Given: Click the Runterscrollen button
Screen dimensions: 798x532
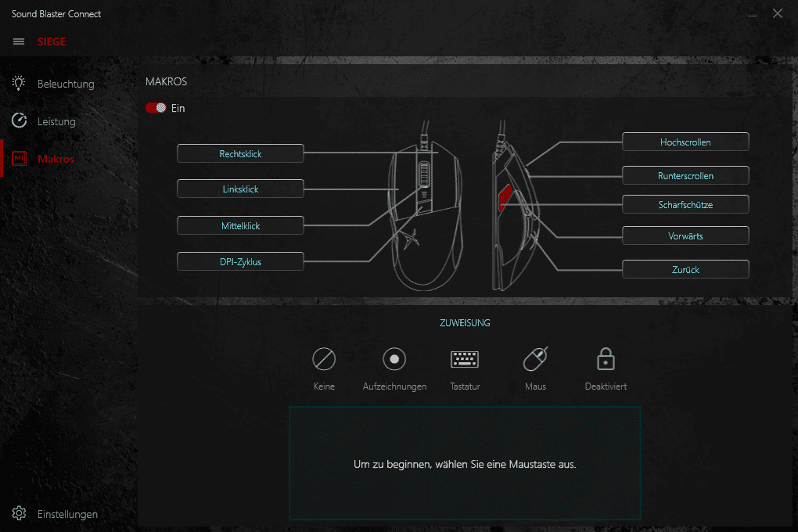Looking at the screenshot, I should point(685,175).
